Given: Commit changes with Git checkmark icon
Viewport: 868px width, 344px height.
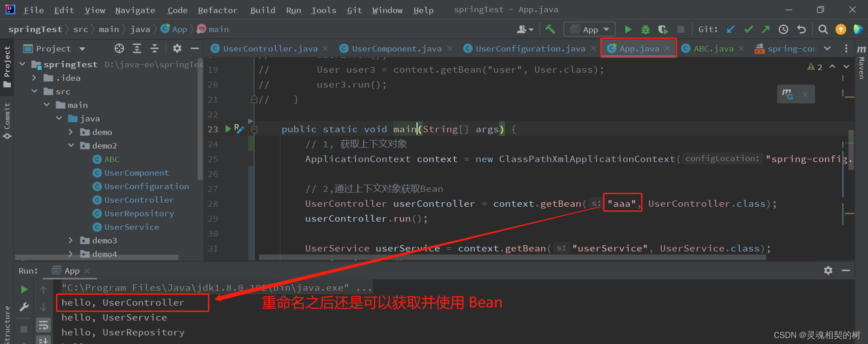Looking at the screenshot, I should (x=749, y=29).
